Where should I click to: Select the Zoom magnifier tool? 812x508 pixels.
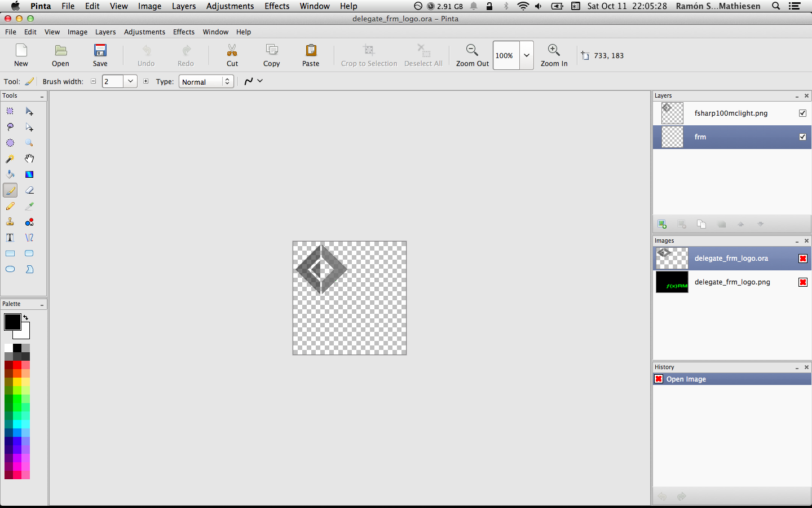pyautogui.click(x=29, y=143)
